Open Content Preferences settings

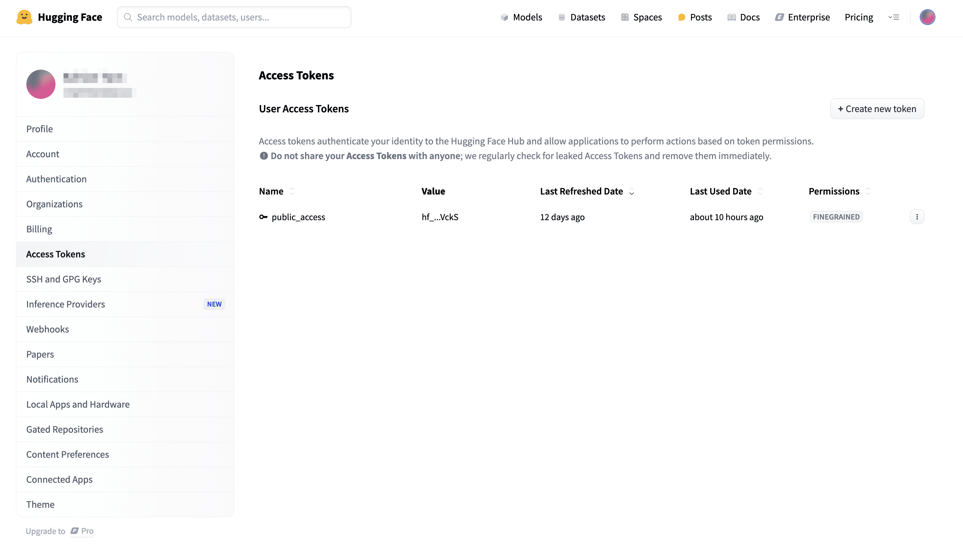125,454
